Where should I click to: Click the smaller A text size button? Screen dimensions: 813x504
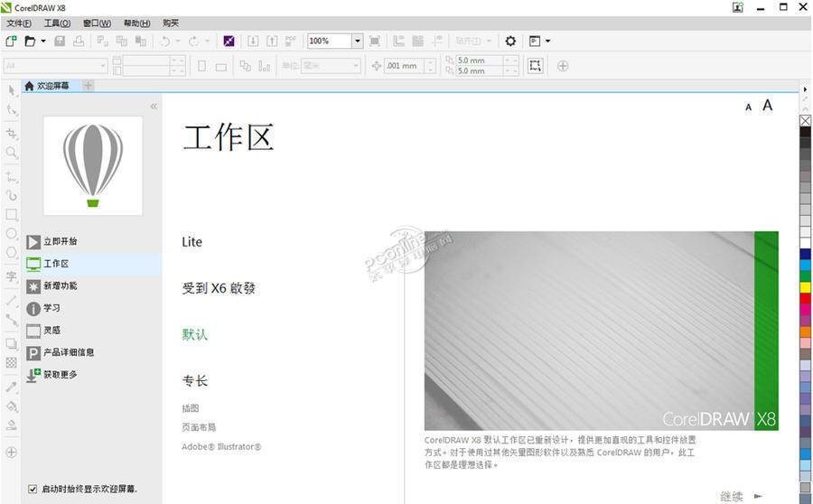coord(748,107)
